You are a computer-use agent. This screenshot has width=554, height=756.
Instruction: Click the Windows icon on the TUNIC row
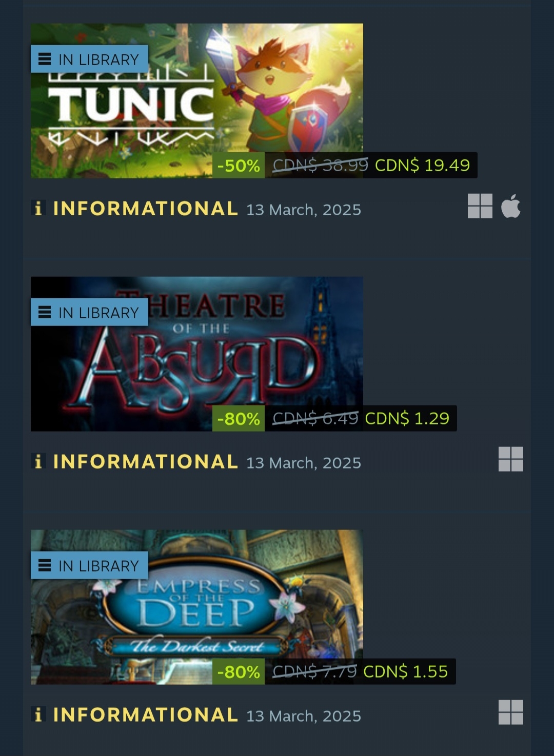point(480,206)
